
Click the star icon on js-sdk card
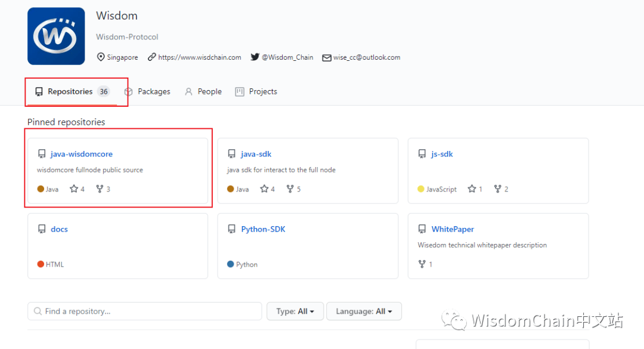pos(472,189)
